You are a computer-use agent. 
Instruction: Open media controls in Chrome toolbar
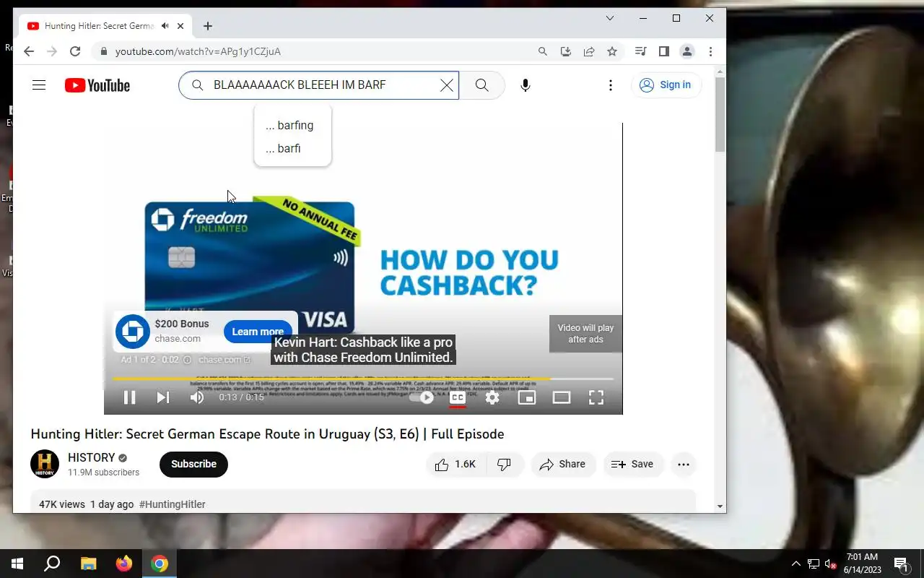point(640,51)
